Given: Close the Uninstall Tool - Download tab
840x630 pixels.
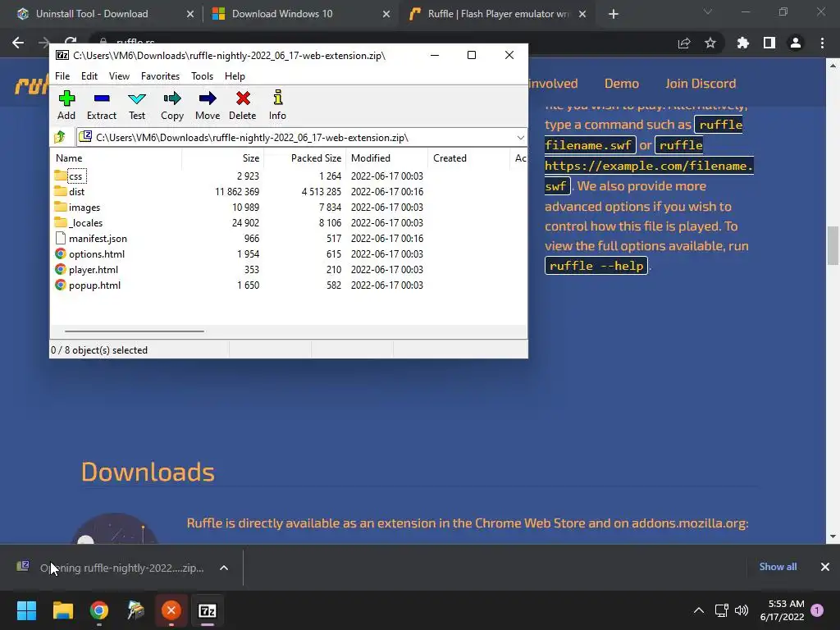Looking at the screenshot, I should point(189,15).
